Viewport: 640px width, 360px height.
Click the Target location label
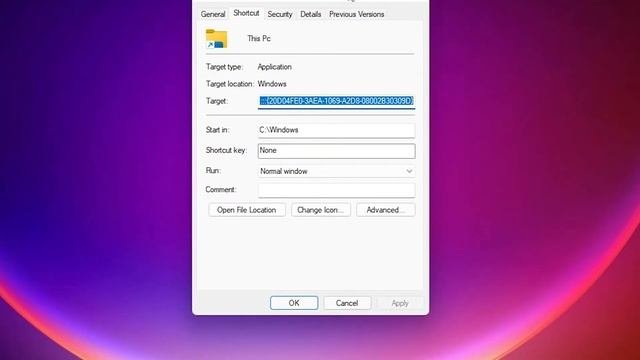229,84
